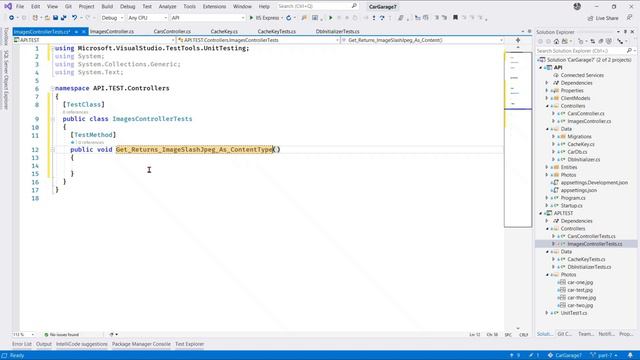Click the search magnifier in Solution Explorer

(629, 51)
